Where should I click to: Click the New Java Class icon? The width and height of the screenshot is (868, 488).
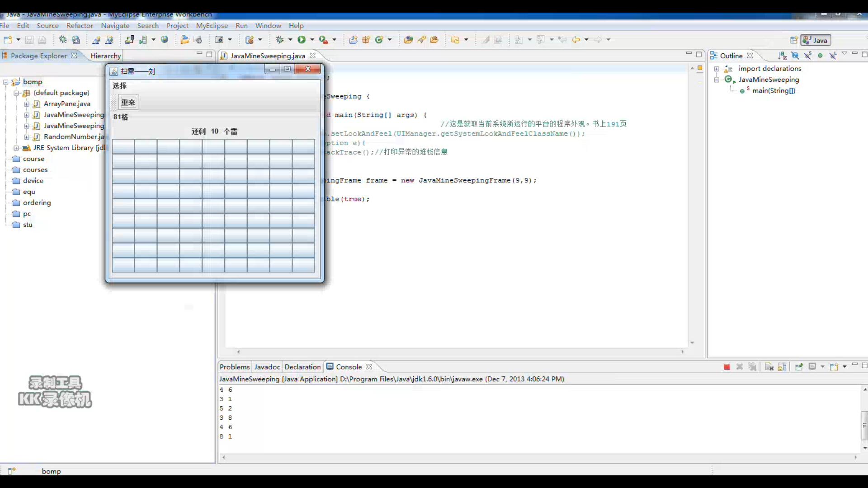pyautogui.click(x=379, y=40)
